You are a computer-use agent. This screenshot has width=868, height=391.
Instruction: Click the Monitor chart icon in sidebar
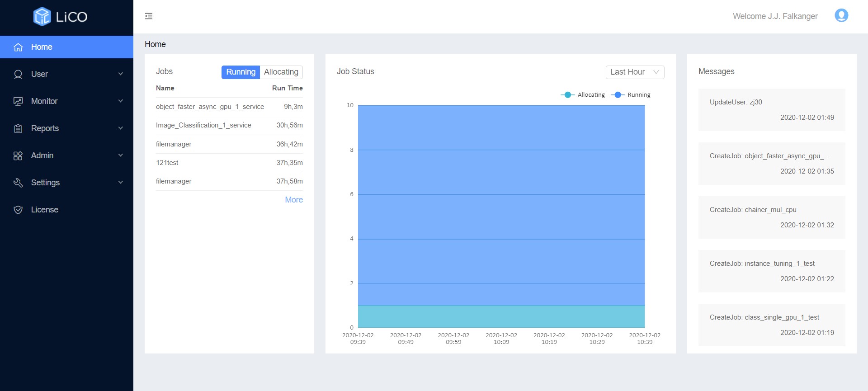(18, 101)
